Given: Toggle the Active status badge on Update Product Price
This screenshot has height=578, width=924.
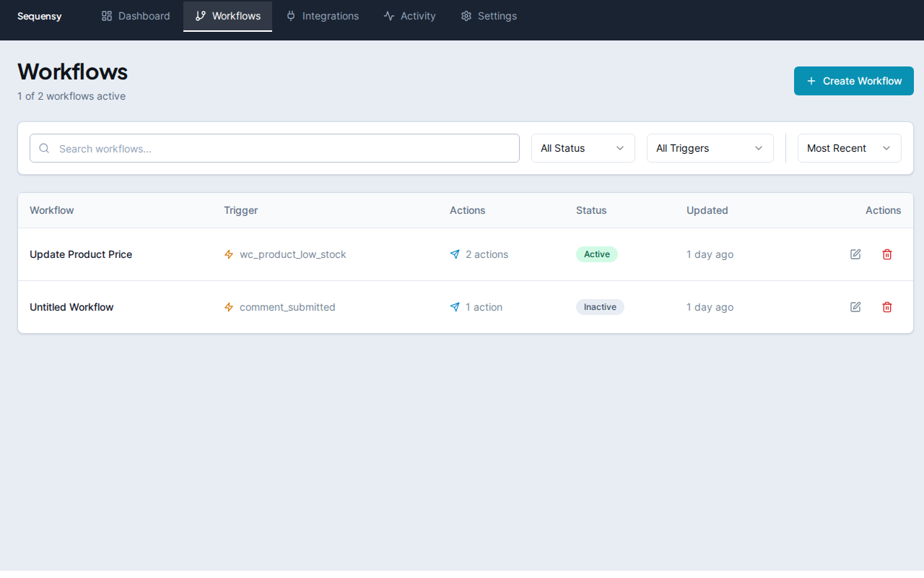Looking at the screenshot, I should click(x=596, y=254).
